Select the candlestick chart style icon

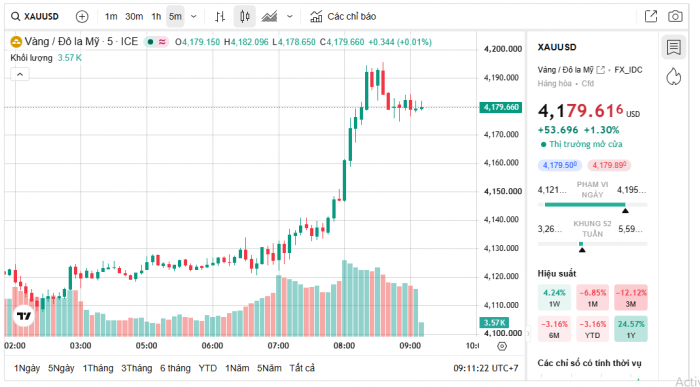pos(245,17)
